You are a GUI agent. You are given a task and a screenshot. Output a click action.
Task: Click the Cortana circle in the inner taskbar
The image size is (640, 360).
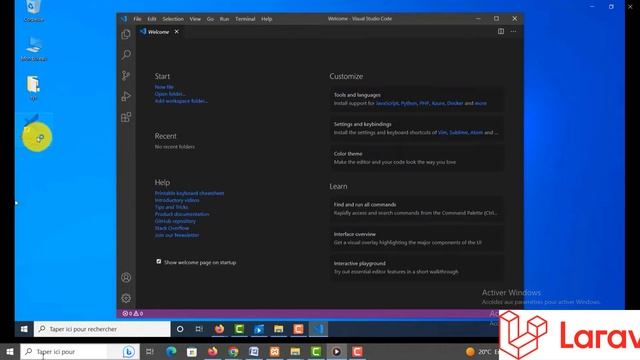pos(180,329)
